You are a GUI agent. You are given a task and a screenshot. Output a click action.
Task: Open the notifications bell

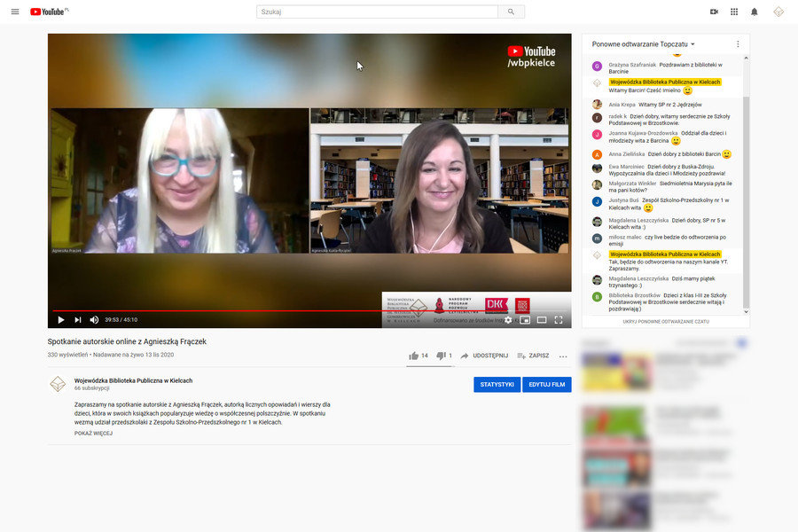(755, 12)
